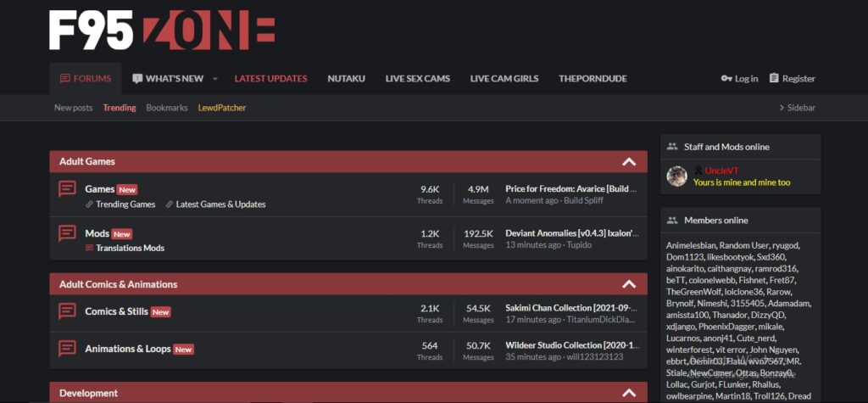This screenshot has height=403, width=868.
Task: Click the Members online people icon
Action: (x=672, y=220)
